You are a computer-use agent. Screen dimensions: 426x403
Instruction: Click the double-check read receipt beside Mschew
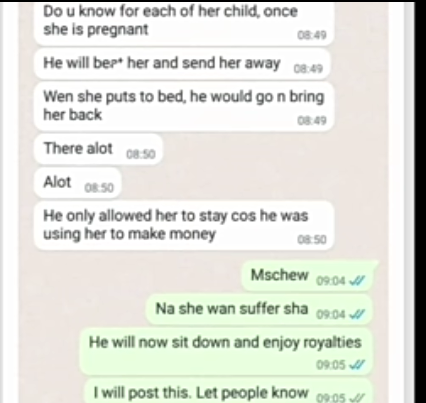[x=357, y=281]
